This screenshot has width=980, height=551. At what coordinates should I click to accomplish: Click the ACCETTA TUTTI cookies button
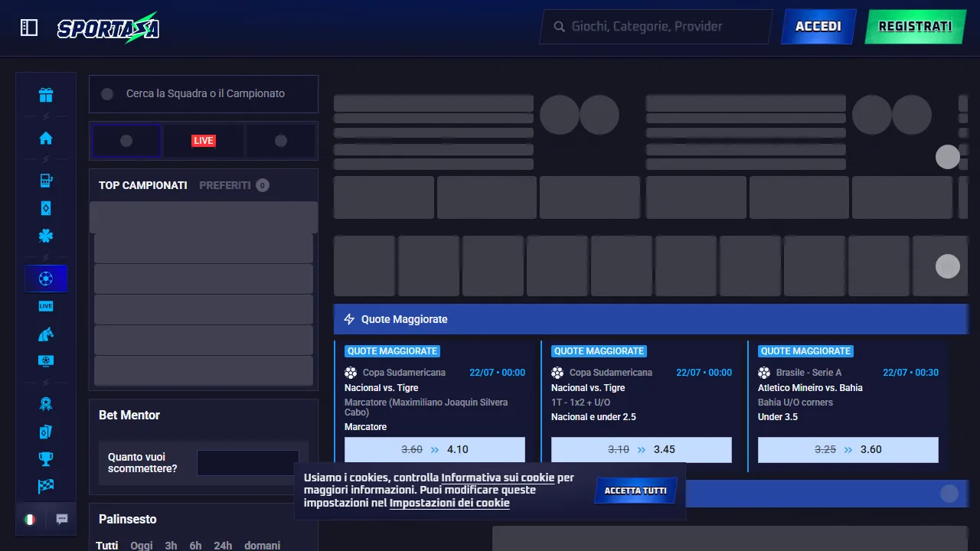[x=635, y=491]
